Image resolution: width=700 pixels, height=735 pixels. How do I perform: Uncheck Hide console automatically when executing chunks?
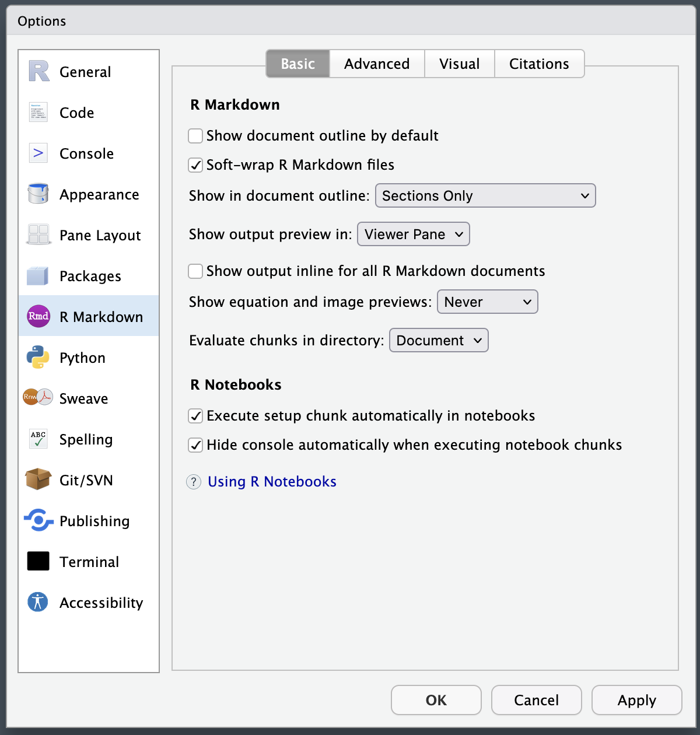click(195, 445)
